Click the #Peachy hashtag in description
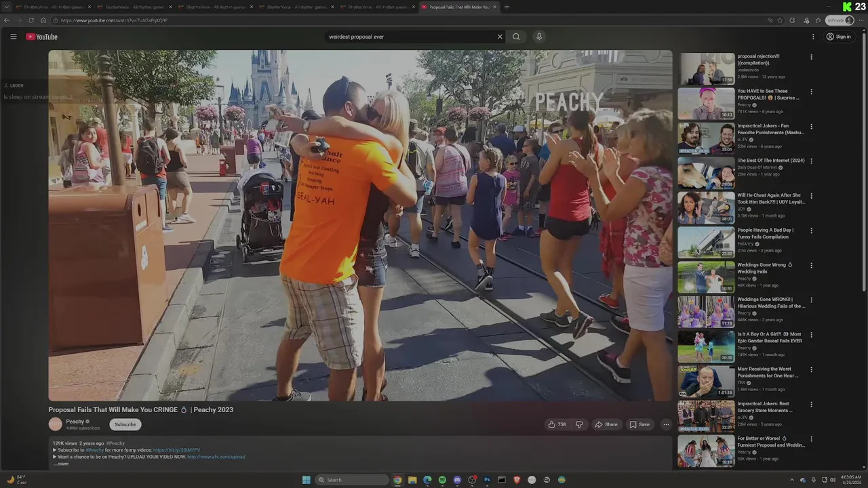Viewport: 868px width, 488px height. point(94,450)
